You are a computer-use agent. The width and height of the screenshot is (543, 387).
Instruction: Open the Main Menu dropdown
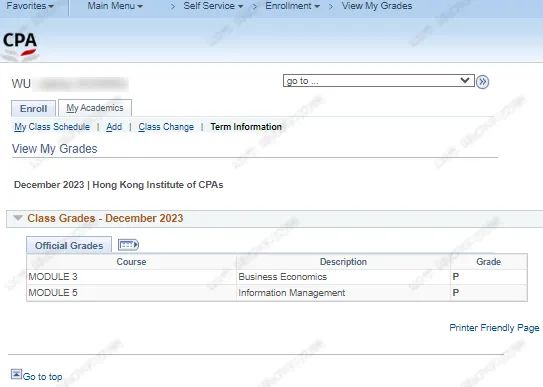(115, 6)
